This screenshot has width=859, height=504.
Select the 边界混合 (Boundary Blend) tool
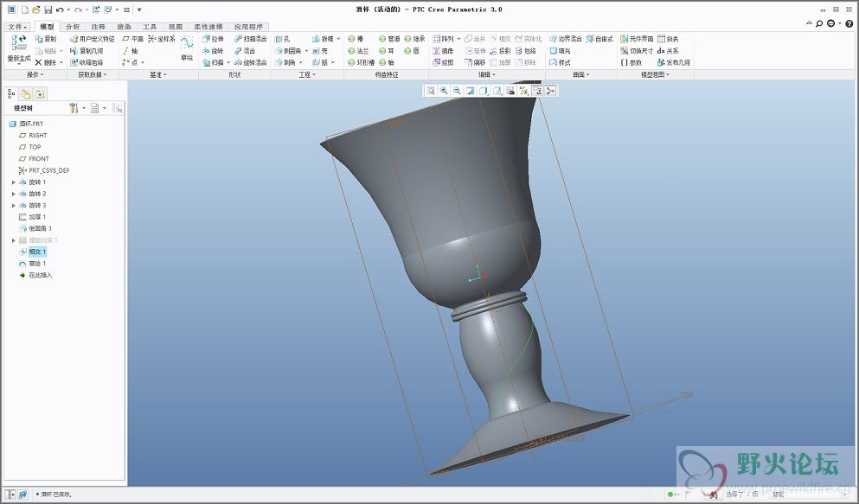(566, 39)
